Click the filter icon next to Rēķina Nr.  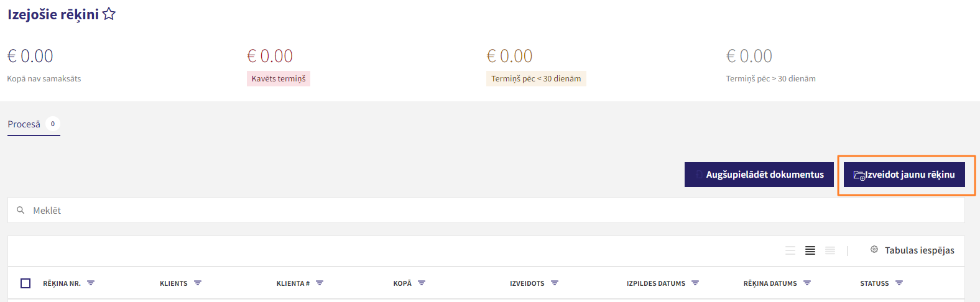[x=91, y=283]
